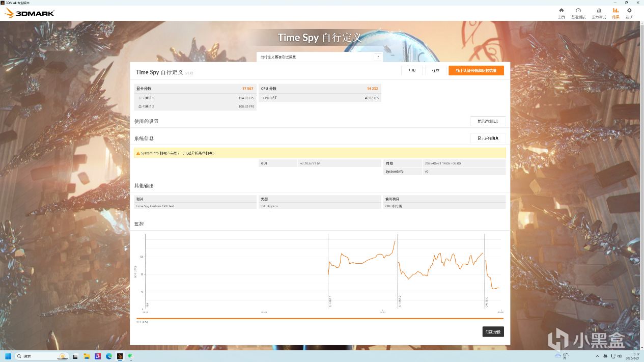This screenshot has height=362, width=644.
Task: Click the timestamp 2025-03-21 value
Action: (443, 163)
